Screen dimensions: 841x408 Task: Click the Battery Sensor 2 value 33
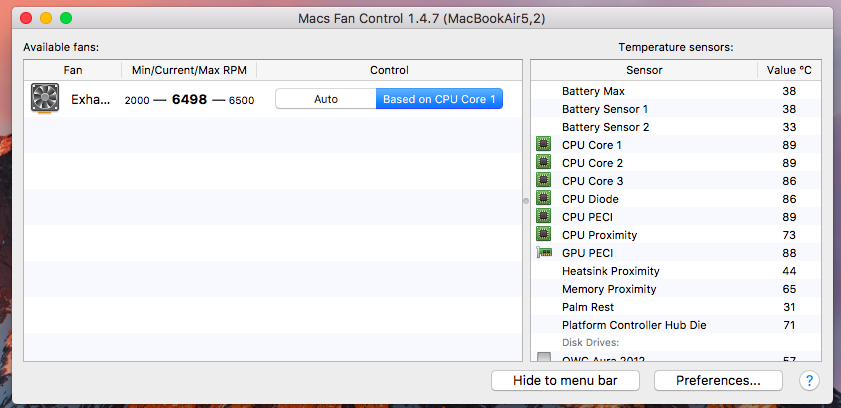(x=789, y=127)
